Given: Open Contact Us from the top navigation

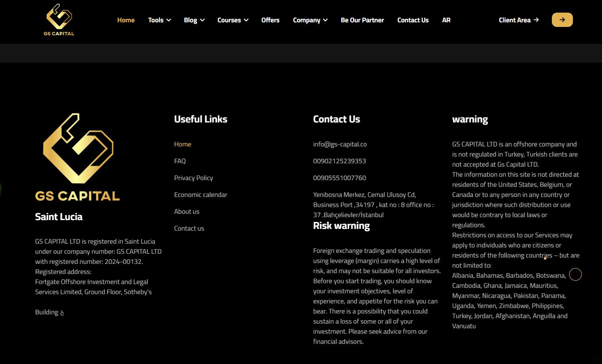Looking at the screenshot, I should [413, 20].
